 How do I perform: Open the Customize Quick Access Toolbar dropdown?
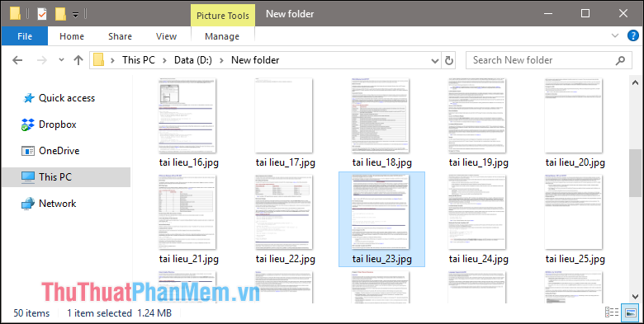76,15
